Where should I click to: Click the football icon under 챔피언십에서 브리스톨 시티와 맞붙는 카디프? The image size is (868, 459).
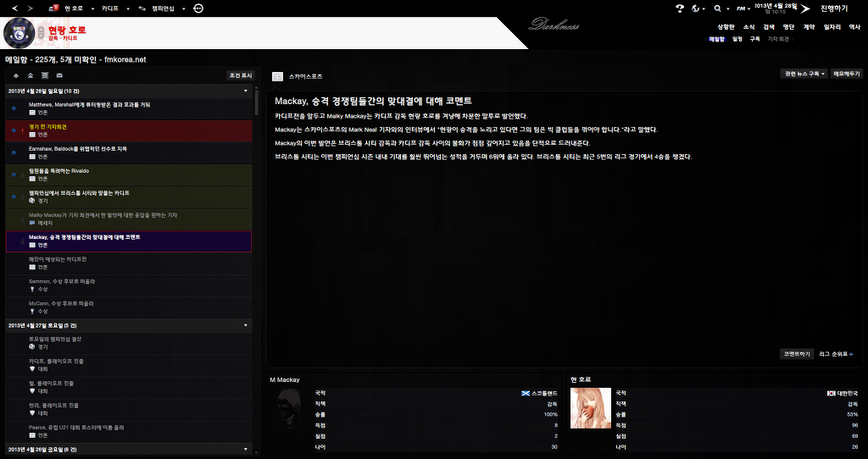(x=32, y=201)
